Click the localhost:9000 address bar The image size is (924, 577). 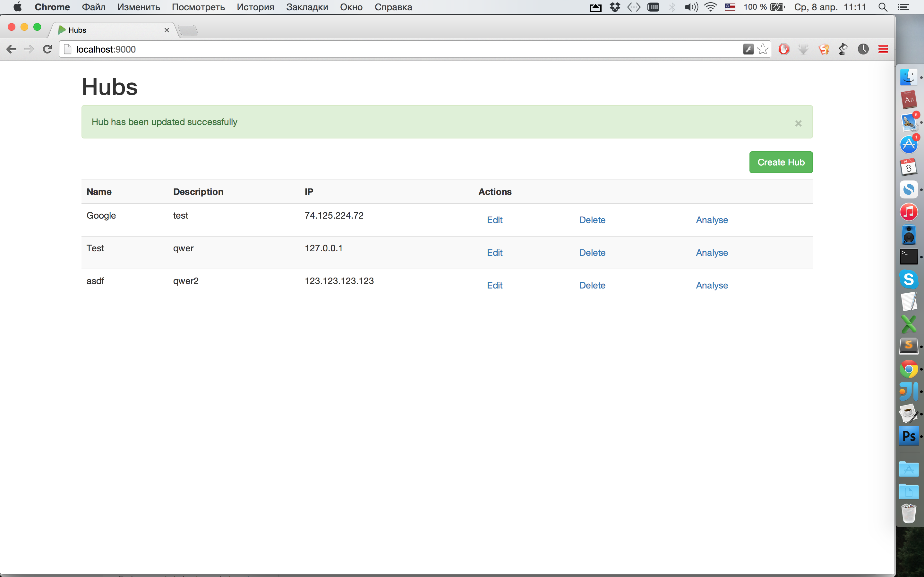(382, 49)
